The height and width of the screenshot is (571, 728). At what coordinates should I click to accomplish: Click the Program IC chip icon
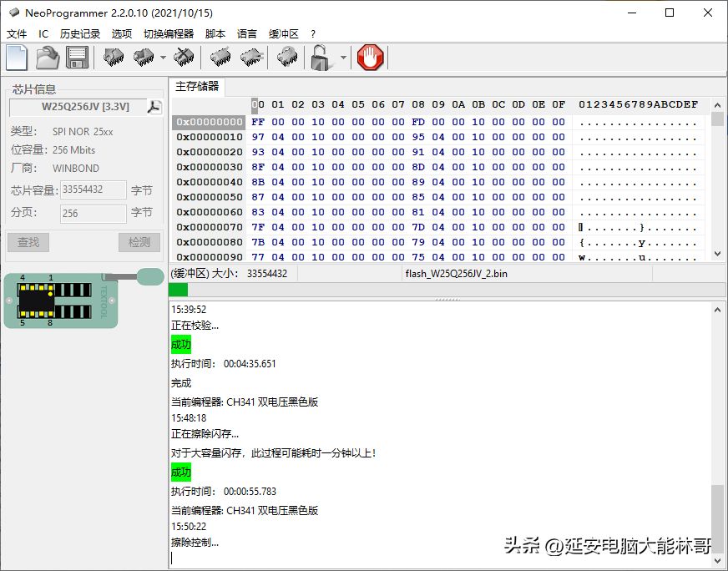144,58
